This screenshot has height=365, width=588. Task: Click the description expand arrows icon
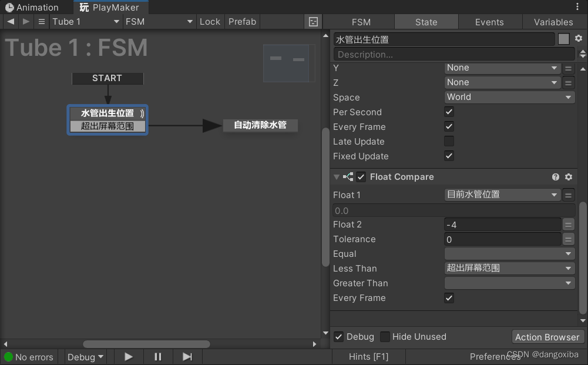coord(582,54)
